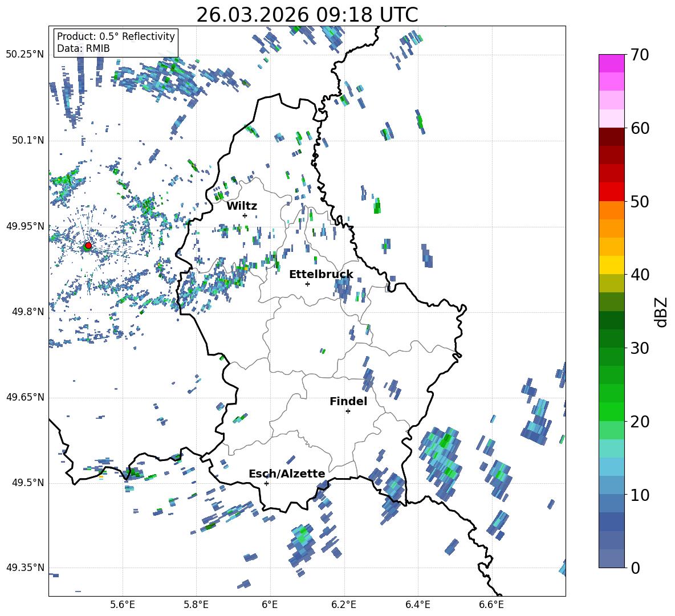
Task: Click the Esch/Alzette station cross marker
Action: pos(266,483)
